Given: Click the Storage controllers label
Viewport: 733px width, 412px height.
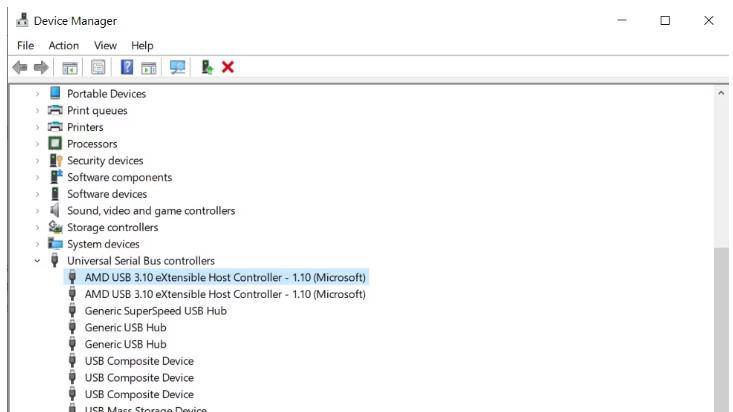Looking at the screenshot, I should point(113,227).
